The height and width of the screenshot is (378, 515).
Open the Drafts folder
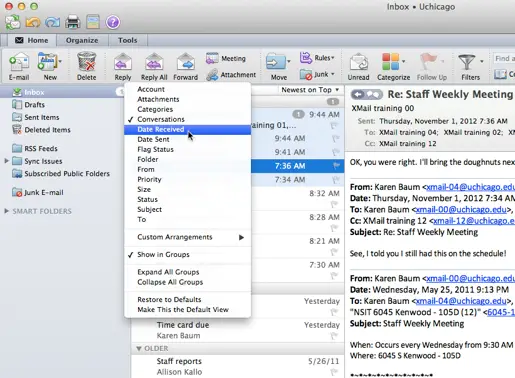(34, 105)
